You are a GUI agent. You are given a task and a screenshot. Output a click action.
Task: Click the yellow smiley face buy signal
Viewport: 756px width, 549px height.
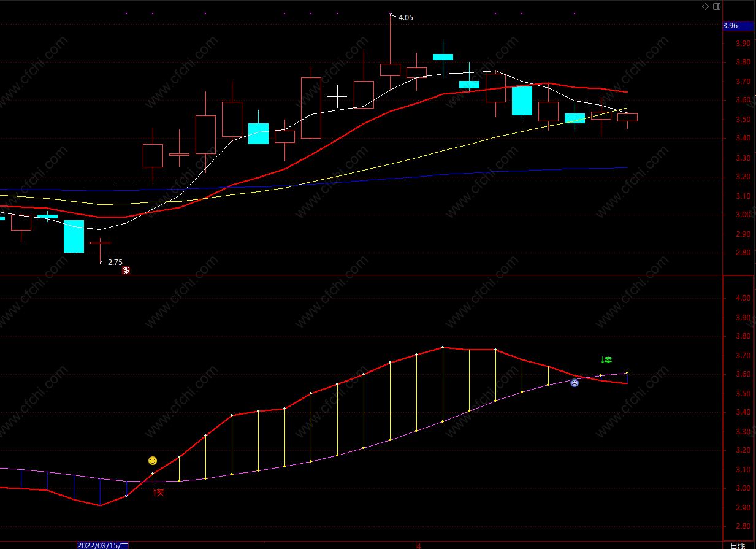[153, 461]
